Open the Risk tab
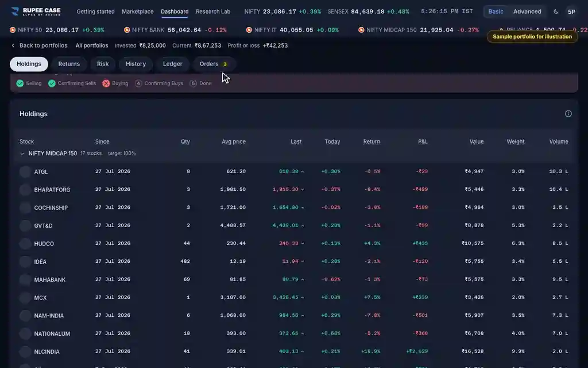The height and width of the screenshot is (368, 588). [x=103, y=64]
